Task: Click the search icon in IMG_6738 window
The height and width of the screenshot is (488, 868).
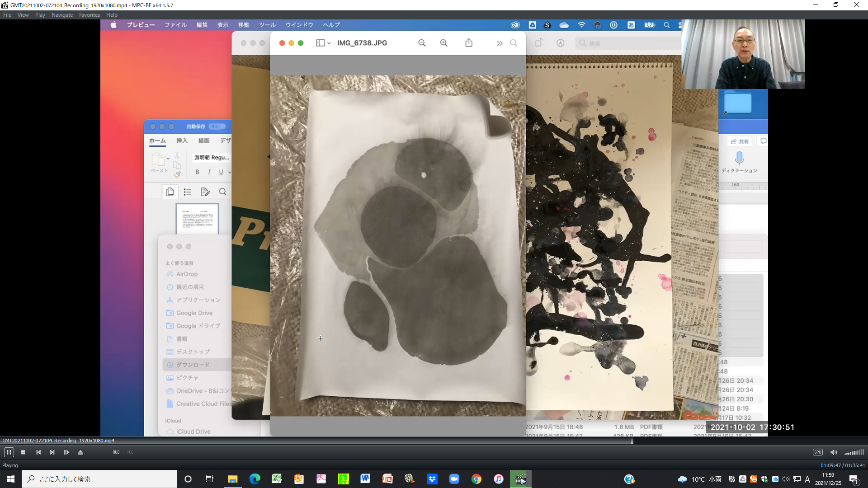Action: pos(514,43)
